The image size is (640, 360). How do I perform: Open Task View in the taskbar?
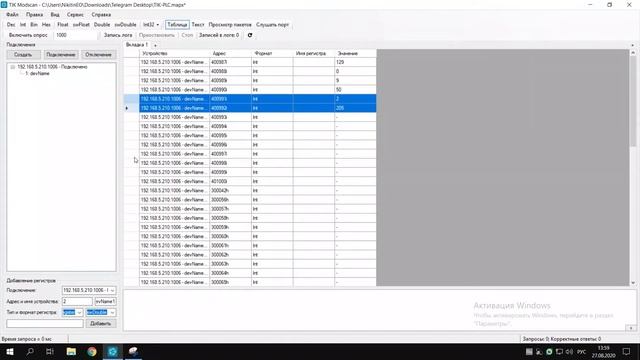[x=50, y=351]
